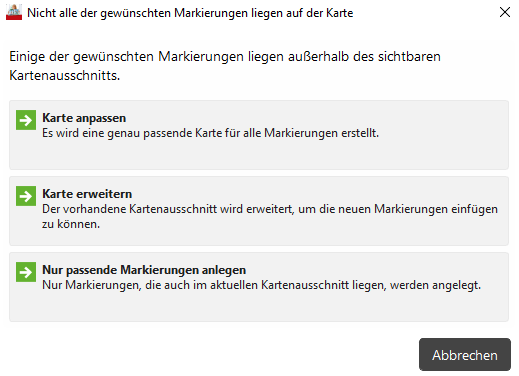Click the dialog title 'Nicht alle der gewünschten Markierungen'
Screen dimensions: 519x376
(190, 13)
